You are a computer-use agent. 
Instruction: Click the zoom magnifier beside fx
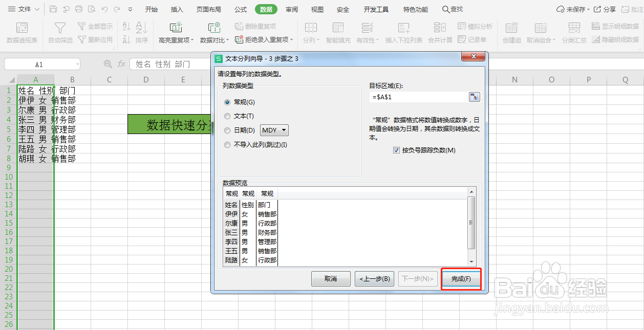pos(108,64)
